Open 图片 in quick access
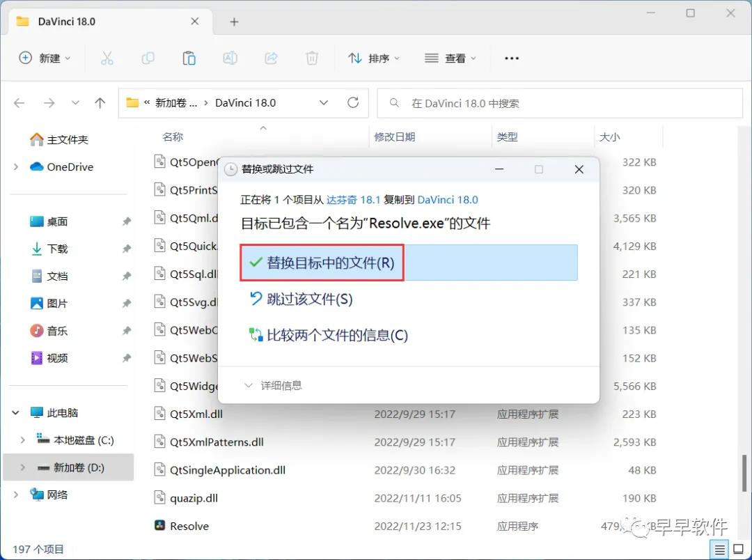This screenshot has width=752, height=560. pyautogui.click(x=49, y=304)
